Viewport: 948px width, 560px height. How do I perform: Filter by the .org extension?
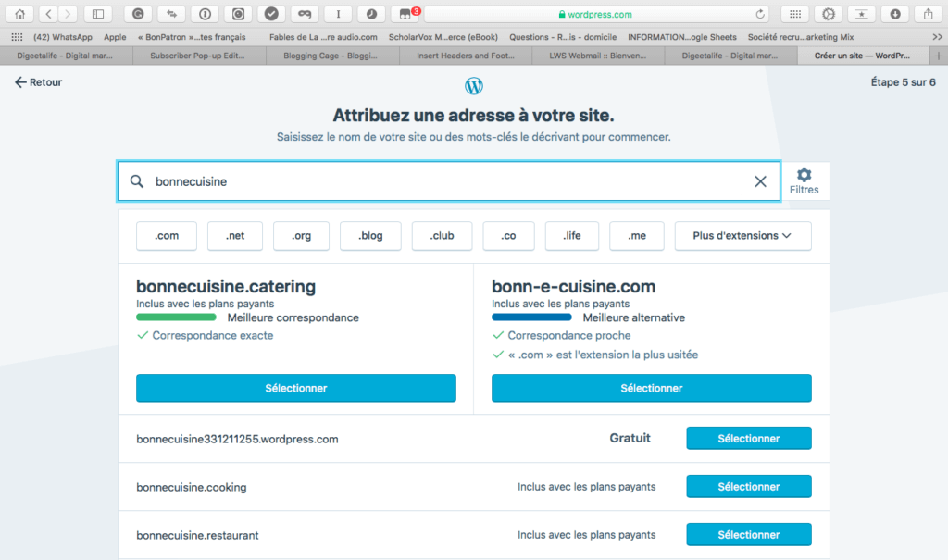(301, 236)
